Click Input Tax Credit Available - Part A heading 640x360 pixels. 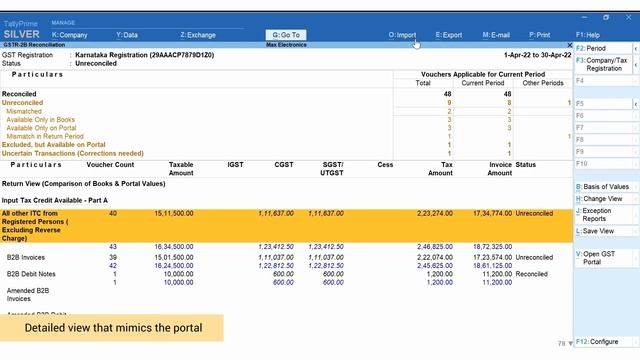tap(55, 200)
